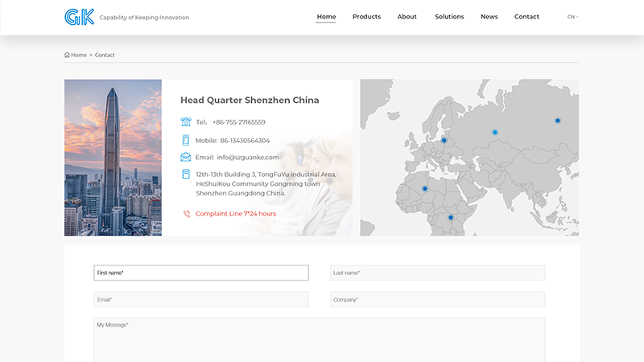Click the address location icon

pyautogui.click(x=186, y=174)
